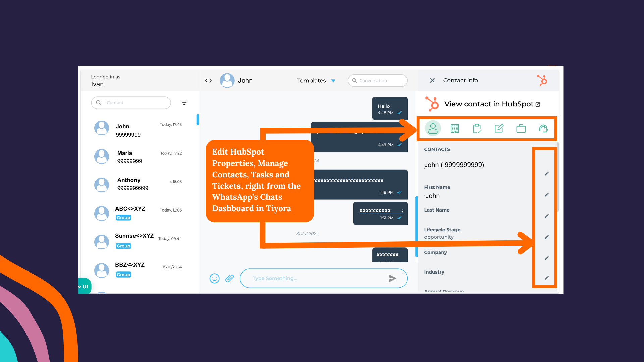Click the code brackets toggle icon beside John
The width and height of the screenshot is (644, 362).
point(208,81)
